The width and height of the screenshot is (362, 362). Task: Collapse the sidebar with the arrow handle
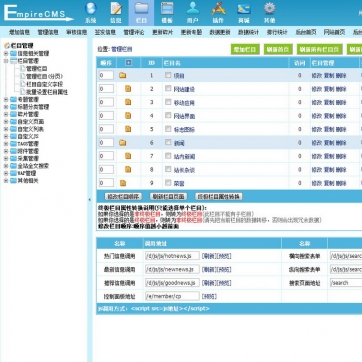point(89,200)
